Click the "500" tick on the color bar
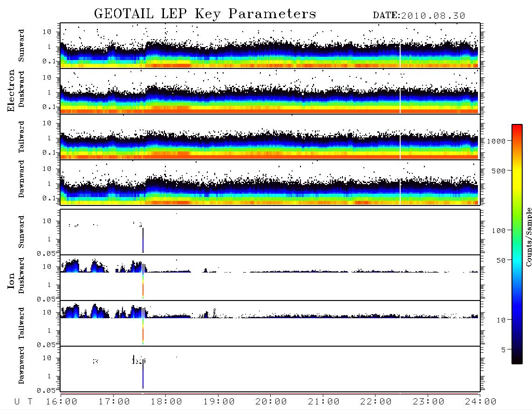 coord(498,171)
